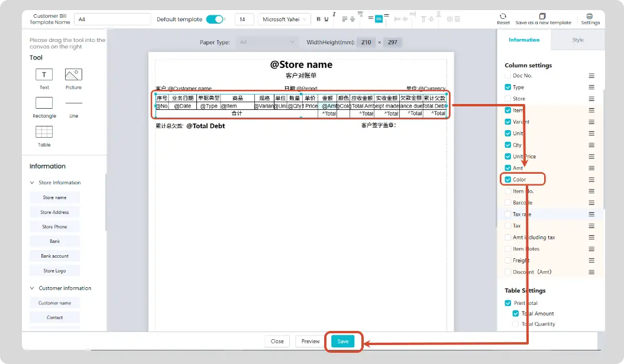Check the Total Quantity option
The height and width of the screenshot is (364, 624).
pyautogui.click(x=516, y=324)
